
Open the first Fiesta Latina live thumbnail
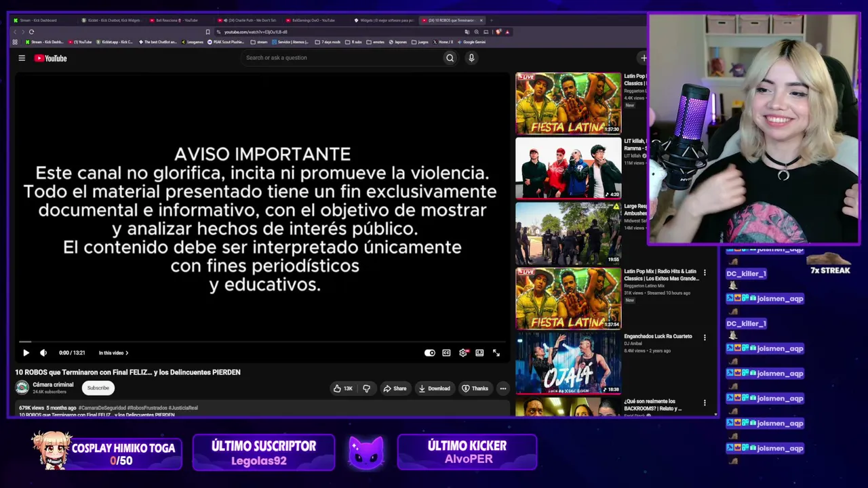click(x=568, y=103)
